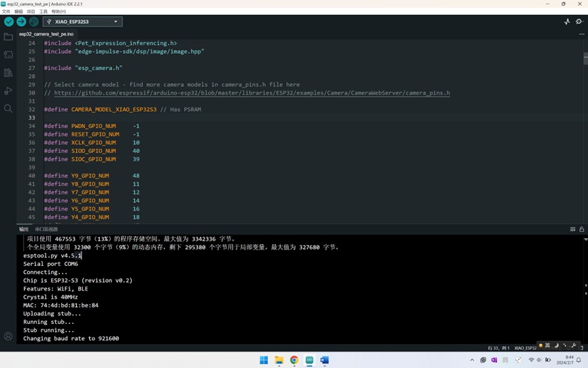Image resolution: width=588 pixels, height=368 pixels.
Task: Show hidden system tray icons chevron
Action: click(472, 360)
